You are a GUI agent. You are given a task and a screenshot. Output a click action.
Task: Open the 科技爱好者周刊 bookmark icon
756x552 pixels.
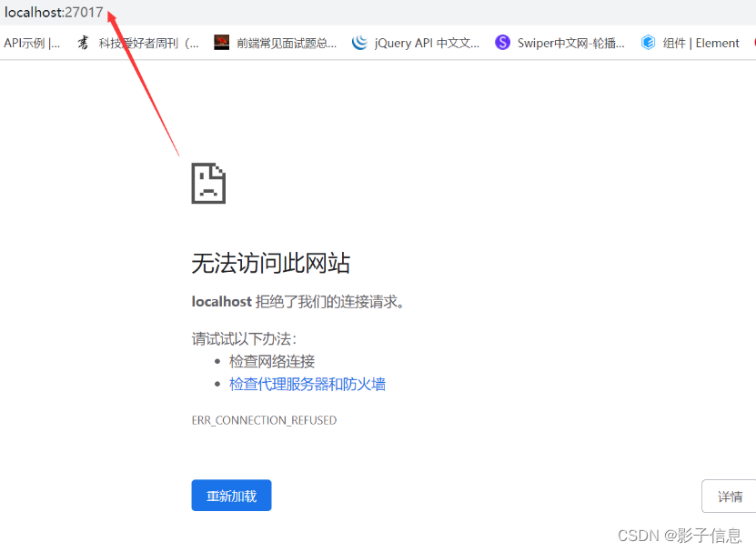click(x=83, y=42)
